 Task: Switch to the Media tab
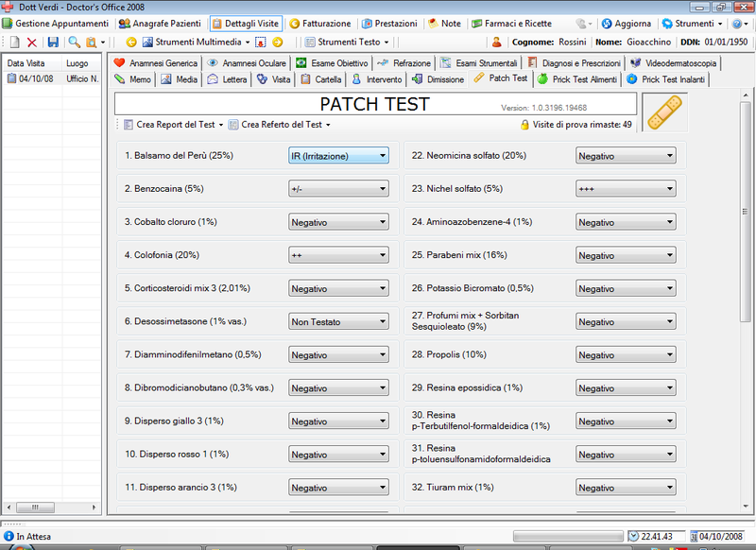pos(180,79)
